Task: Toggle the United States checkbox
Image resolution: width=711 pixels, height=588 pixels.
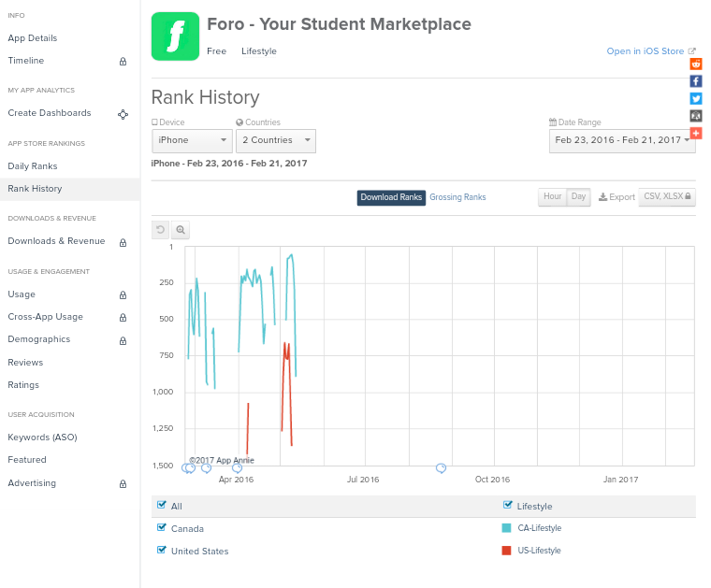Action: 162,551
